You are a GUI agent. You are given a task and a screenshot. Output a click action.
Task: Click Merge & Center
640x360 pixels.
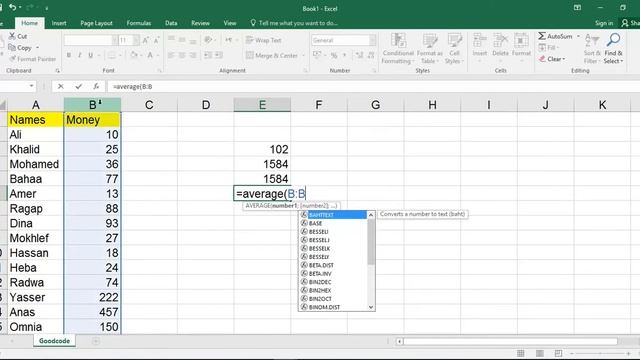(x=272, y=55)
